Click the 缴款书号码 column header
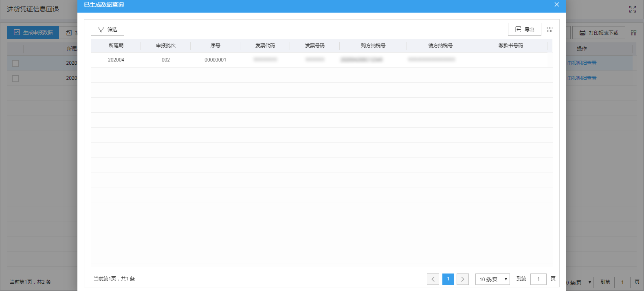 click(x=511, y=46)
